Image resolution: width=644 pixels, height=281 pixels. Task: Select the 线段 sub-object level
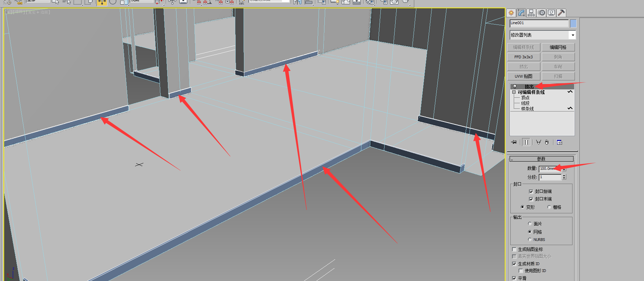pos(525,103)
